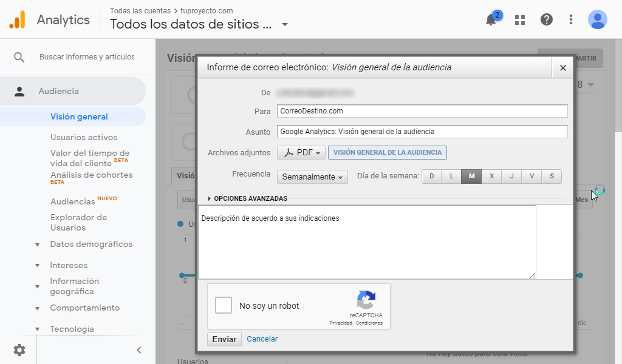This screenshot has width=622, height=364.
Task: Click the 'Para' recipient email field
Action: pyautogui.click(x=422, y=111)
